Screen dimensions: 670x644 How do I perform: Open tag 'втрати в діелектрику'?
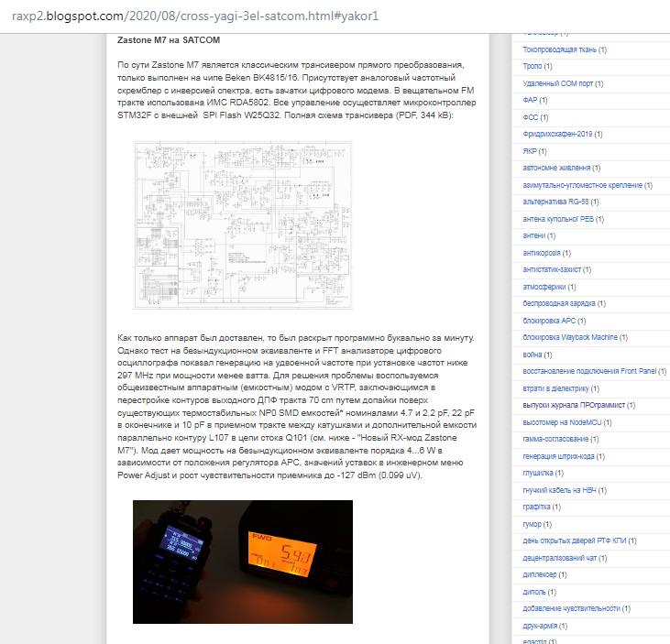(x=556, y=388)
